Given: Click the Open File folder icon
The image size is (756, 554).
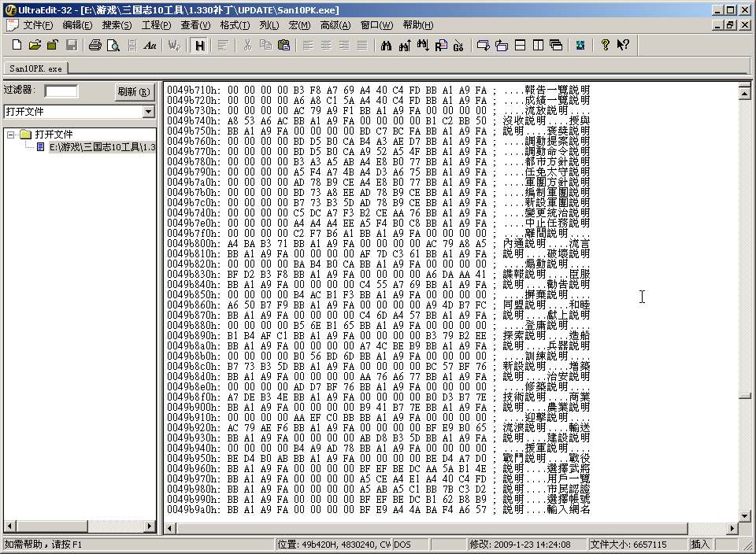Looking at the screenshot, I should coord(35,46).
